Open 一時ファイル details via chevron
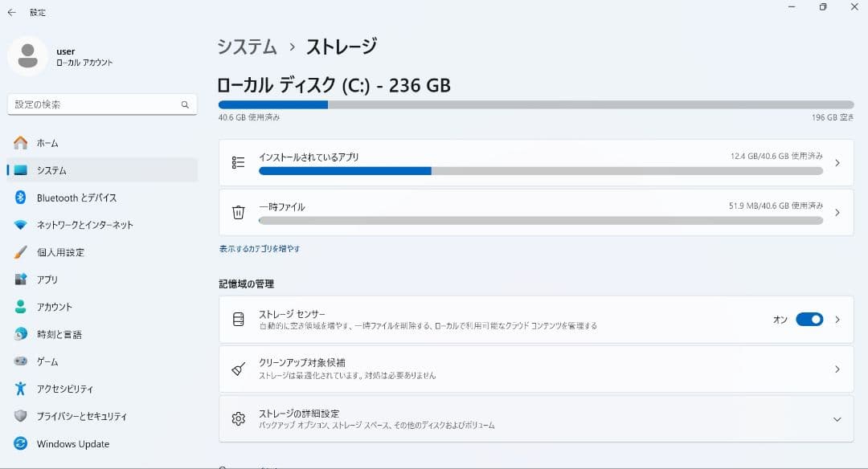The height and width of the screenshot is (469, 868). click(837, 212)
